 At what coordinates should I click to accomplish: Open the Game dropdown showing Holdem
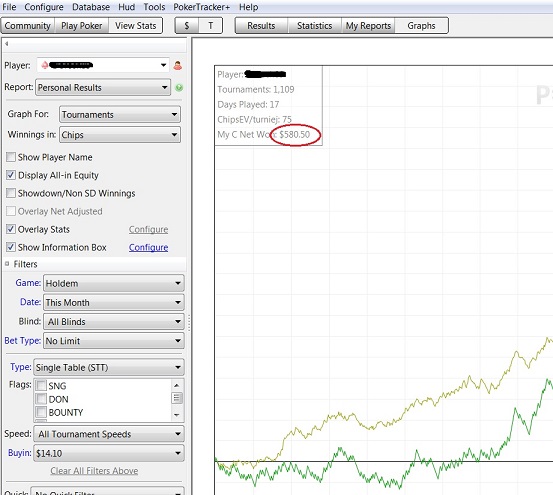click(114, 283)
